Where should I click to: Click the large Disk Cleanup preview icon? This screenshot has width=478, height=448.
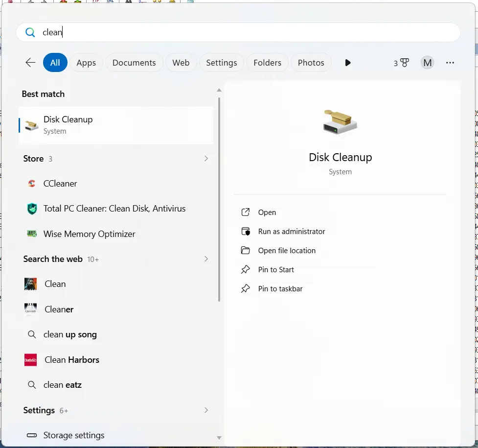point(340,122)
